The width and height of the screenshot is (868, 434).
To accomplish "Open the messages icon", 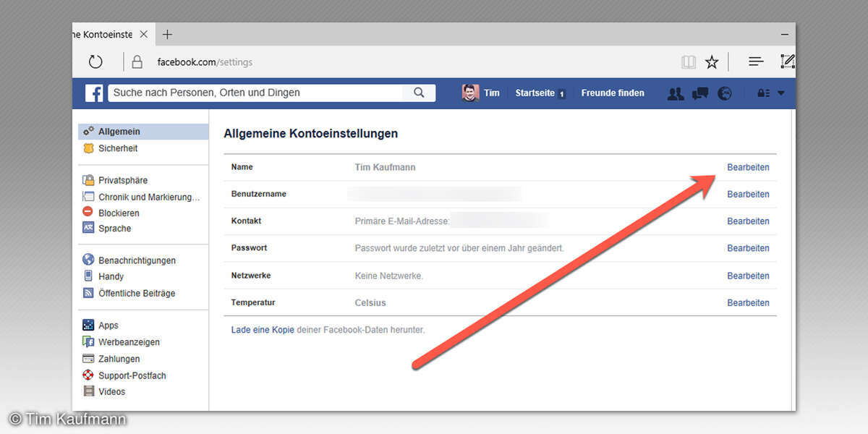I will pos(700,93).
